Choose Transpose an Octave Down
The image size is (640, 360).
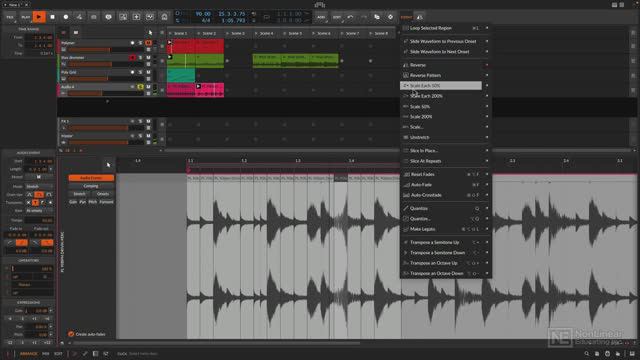pyautogui.click(x=446, y=273)
